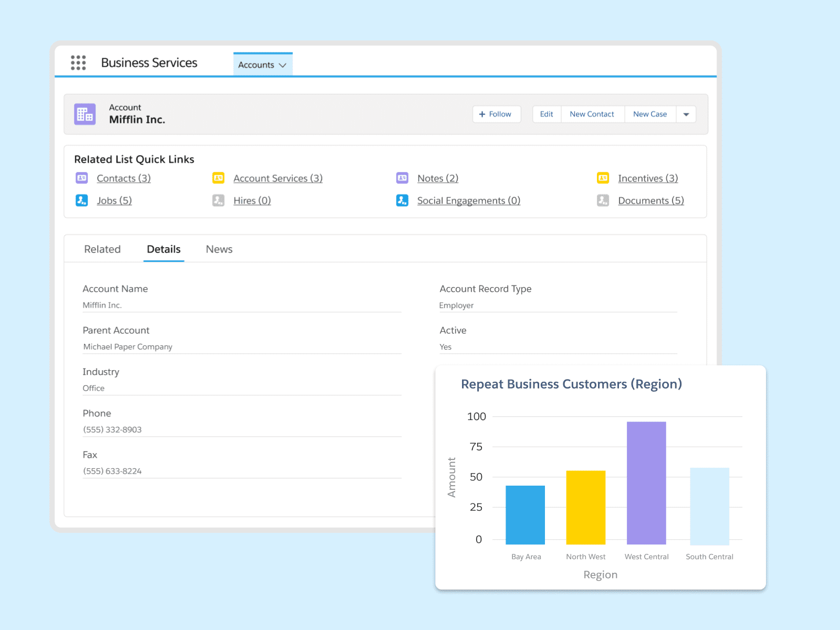The image size is (840, 630).
Task: Open the Account Services (3) link
Action: [x=278, y=178]
